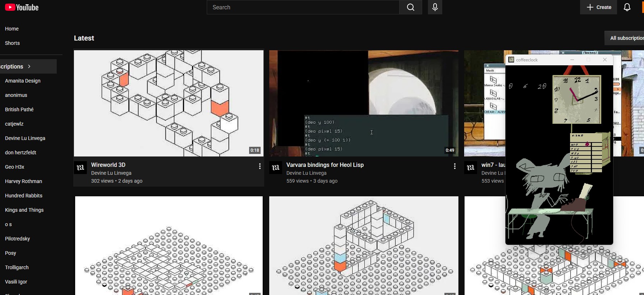Click the Create button
644x295 pixels.
point(598,7)
